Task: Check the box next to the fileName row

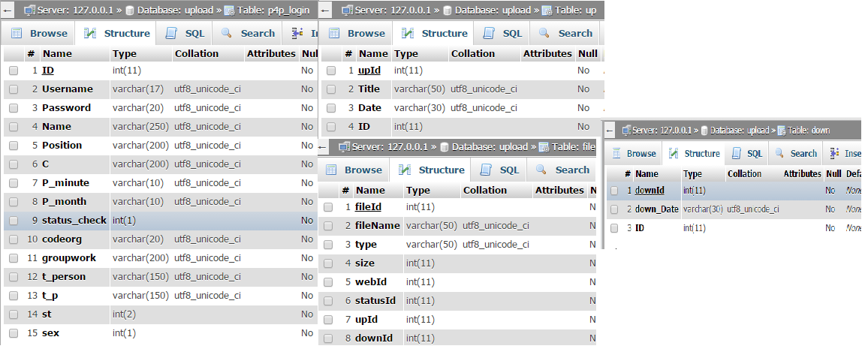Action: pos(328,226)
